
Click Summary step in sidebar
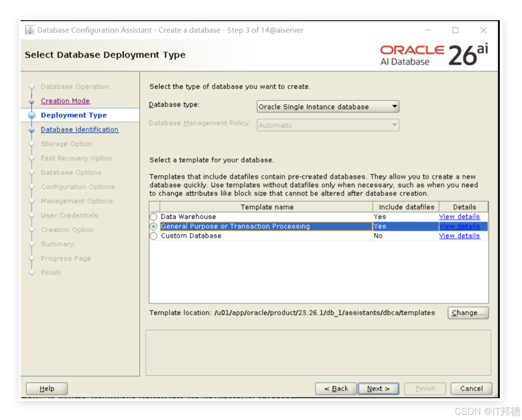click(x=58, y=244)
